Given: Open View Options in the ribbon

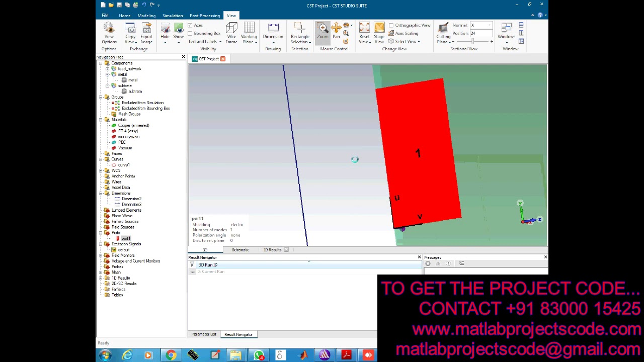Looking at the screenshot, I should coord(109,33).
